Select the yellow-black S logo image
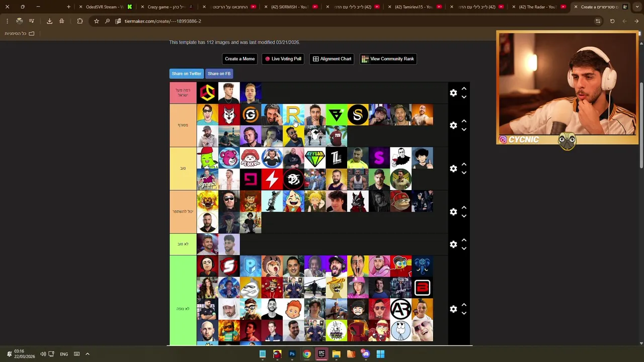The height and width of the screenshot is (362, 644). (x=358, y=115)
